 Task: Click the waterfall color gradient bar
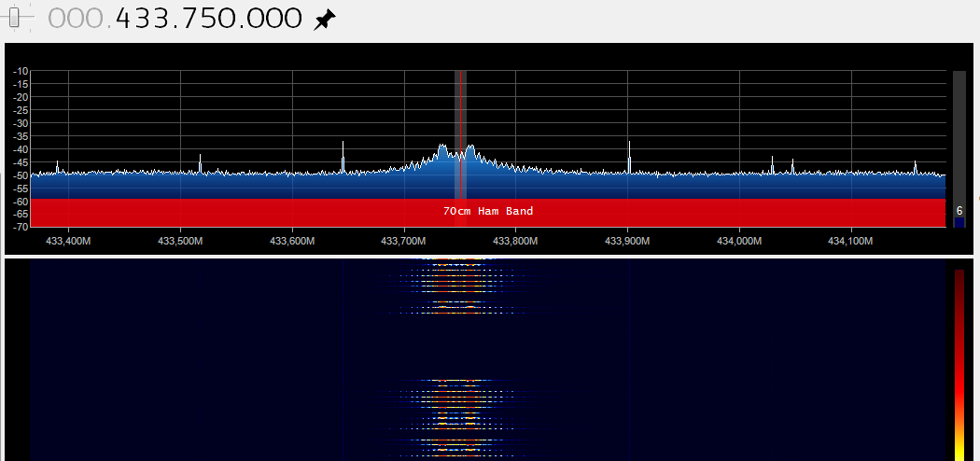point(959,364)
